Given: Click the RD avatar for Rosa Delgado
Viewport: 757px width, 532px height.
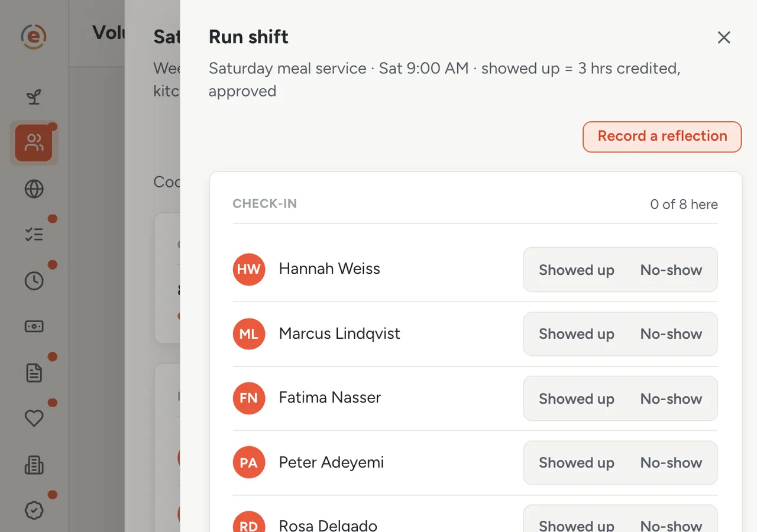Looking at the screenshot, I should pyautogui.click(x=249, y=522).
